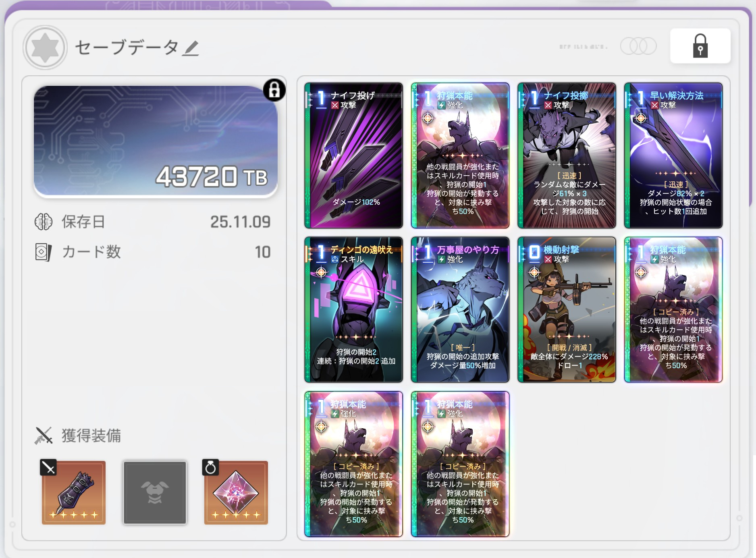Screen dimensions: 756x558
Task: Click the brain icon next to 保存日
Action: coord(44,222)
